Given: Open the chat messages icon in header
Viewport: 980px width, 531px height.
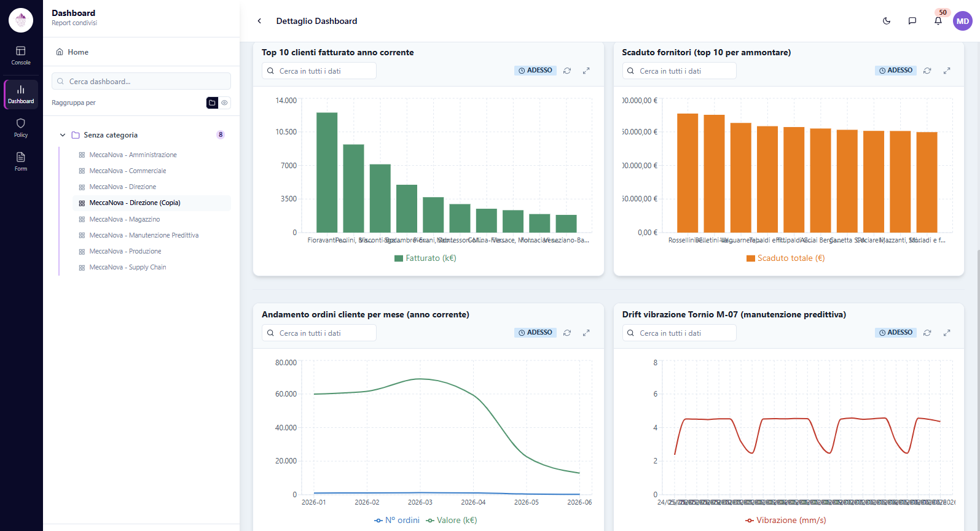Looking at the screenshot, I should [x=912, y=21].
